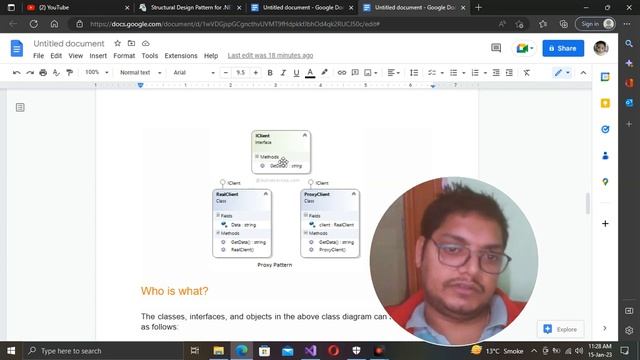Click the Redo icon in toolbar

coord(30,73)
